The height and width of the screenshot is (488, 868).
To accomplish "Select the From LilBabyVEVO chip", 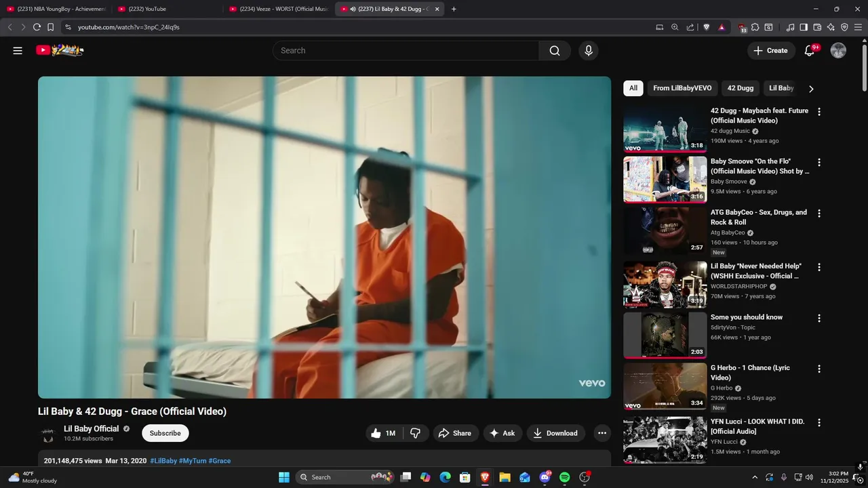I will click(682, 88).
